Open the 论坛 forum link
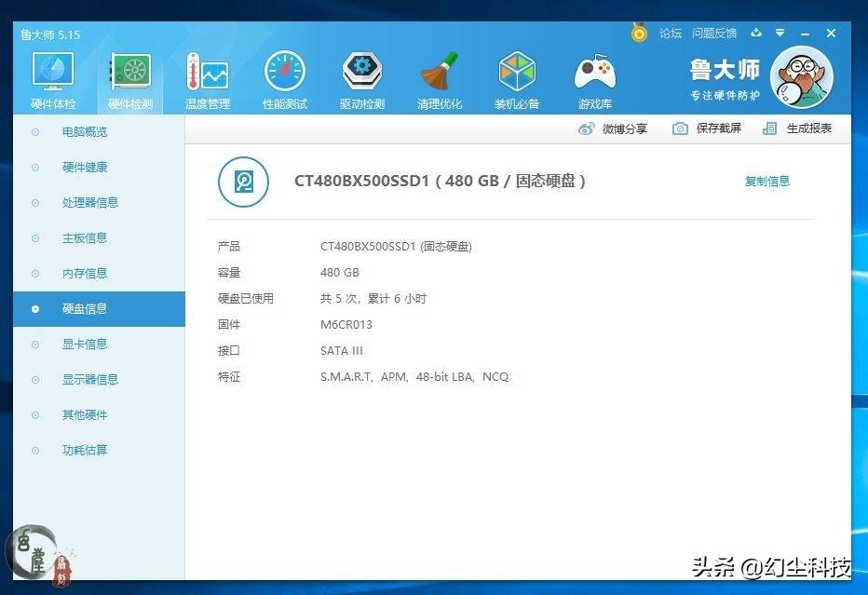This screenshot has width=868, height=595. [670, 33]
